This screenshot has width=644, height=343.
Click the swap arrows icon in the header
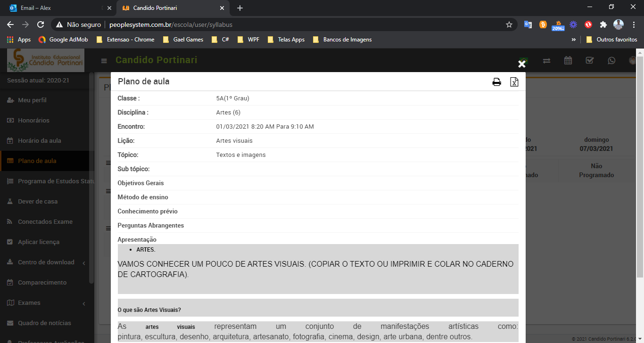[x=546, y=60]
